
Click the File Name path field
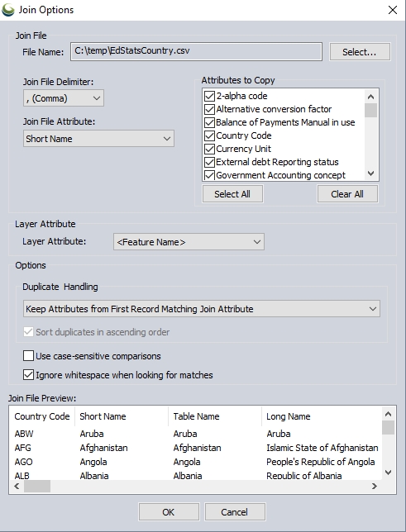click(x=196, y=51)
